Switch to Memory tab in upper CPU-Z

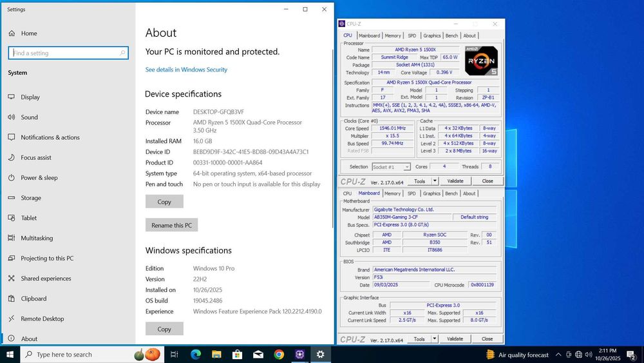click(393, 35)
